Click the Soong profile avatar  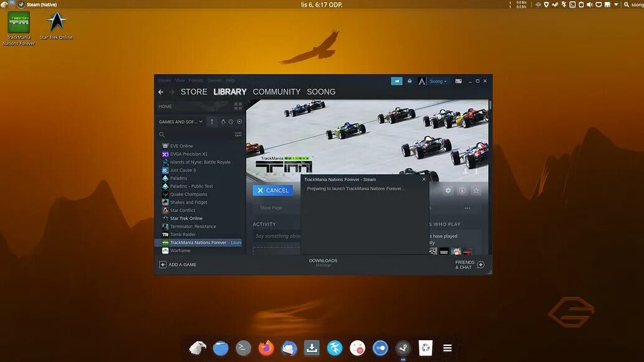[422, 81]
